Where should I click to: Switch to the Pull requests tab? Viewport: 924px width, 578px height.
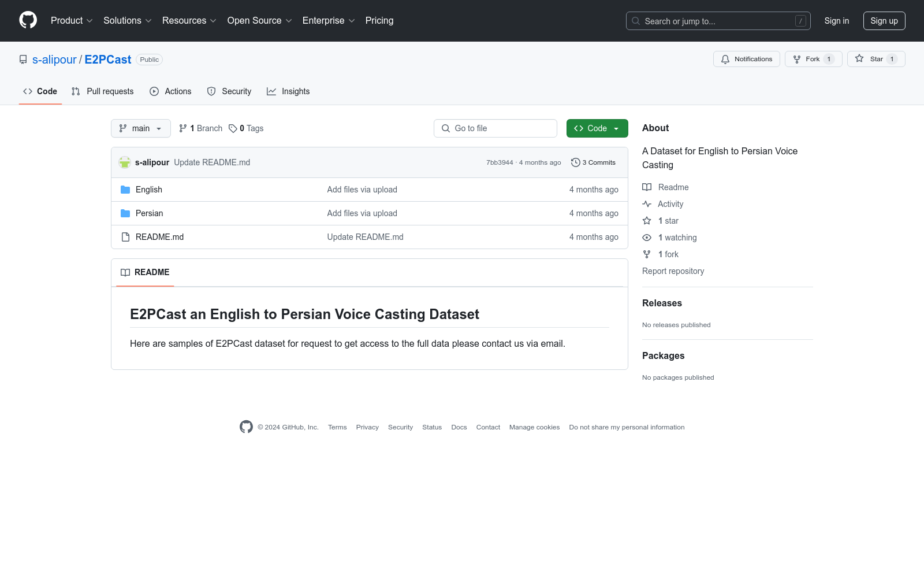coord(103,91)
